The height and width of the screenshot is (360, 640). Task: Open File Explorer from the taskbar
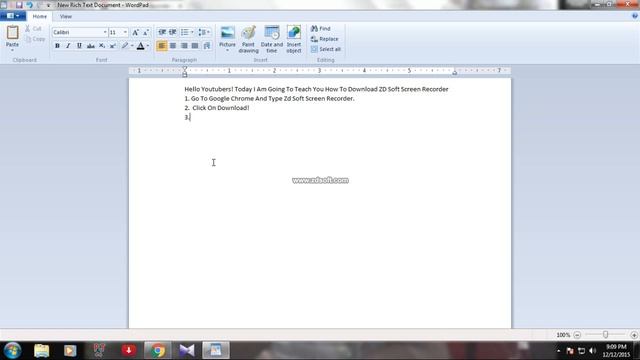[x=42, y=350]
